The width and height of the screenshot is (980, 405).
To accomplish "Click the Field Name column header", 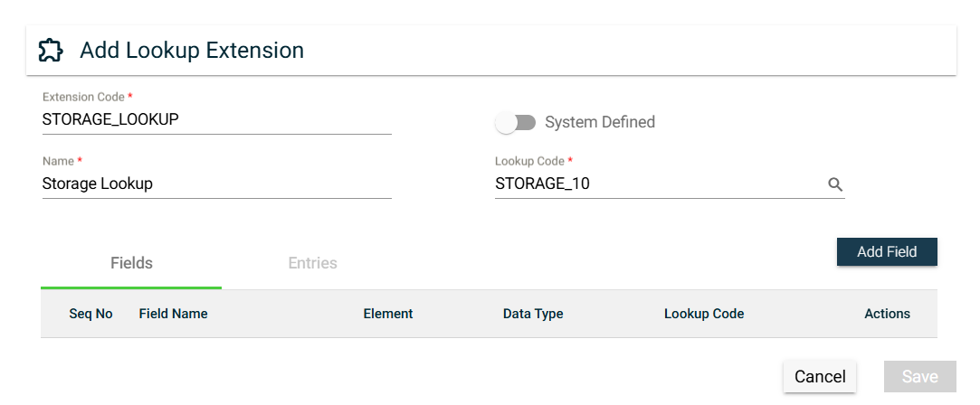I will click(173, 314).
